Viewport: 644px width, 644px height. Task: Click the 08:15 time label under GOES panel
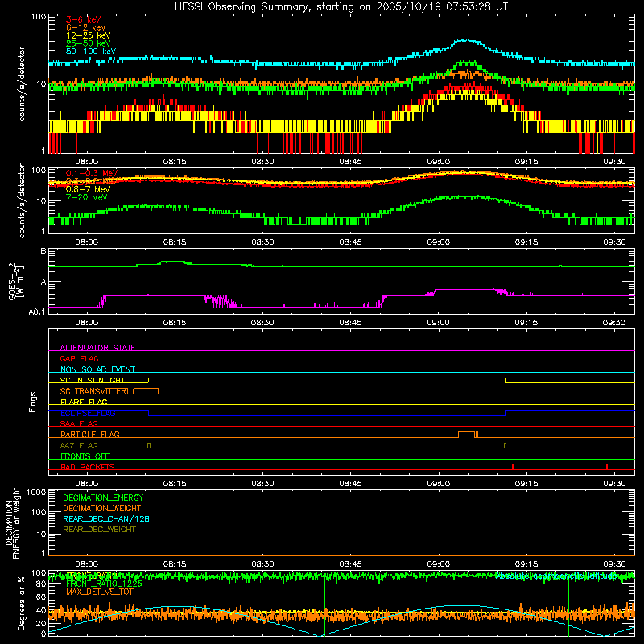click(175, 323)
